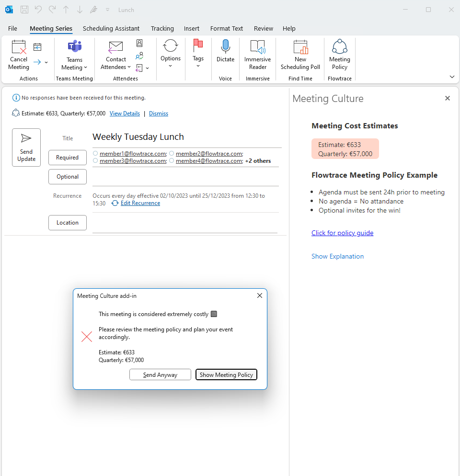Click the Location input field
Screen dimensions: 460x476
tap(185, 224)
